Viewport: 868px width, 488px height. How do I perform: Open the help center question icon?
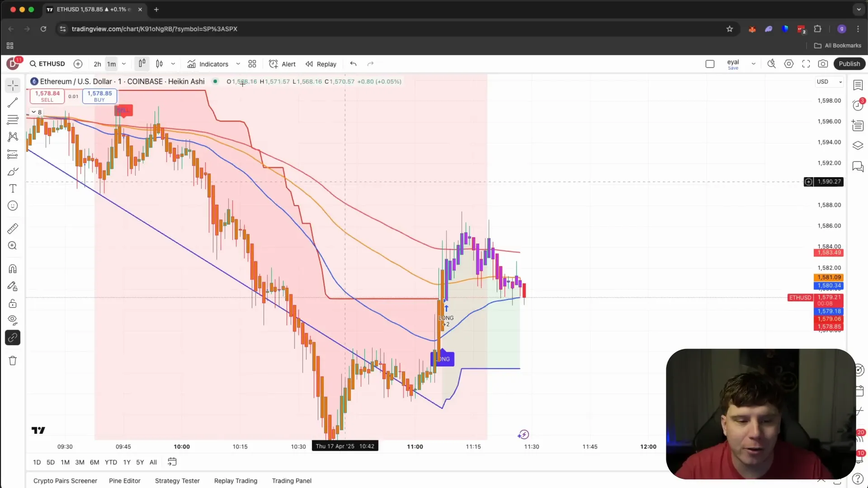click(x=858, y=479)
